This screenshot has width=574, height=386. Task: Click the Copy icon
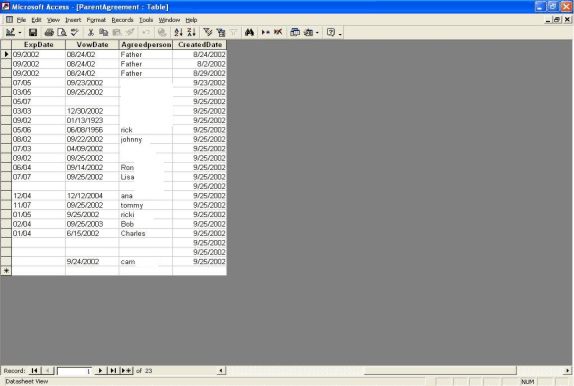[x=104, y=33]
